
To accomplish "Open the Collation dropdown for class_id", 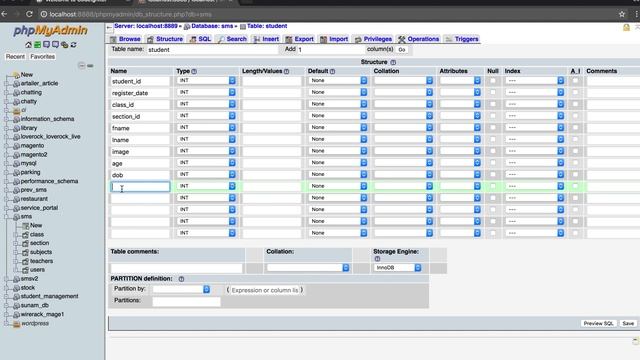I will coord(404,104).
